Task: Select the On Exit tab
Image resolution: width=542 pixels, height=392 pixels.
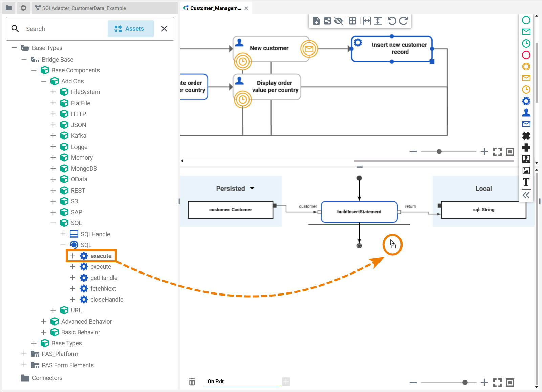Action: click(x=216, y=382)
